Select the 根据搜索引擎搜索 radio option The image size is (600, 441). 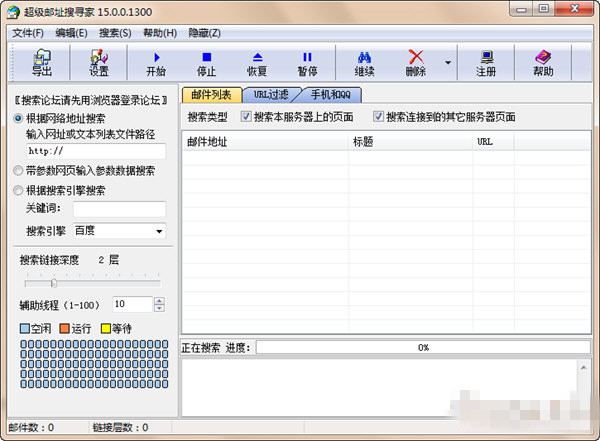click(x=19, y=190)
